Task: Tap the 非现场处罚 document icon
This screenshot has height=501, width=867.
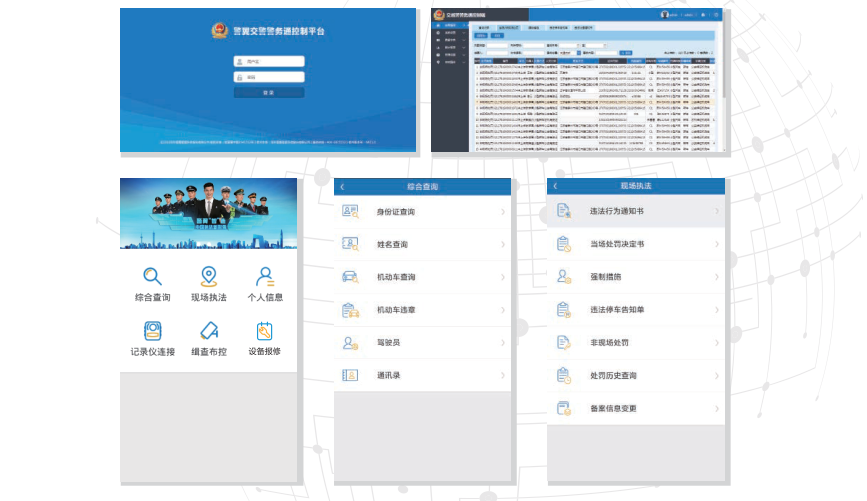Action: pos(563,343)
